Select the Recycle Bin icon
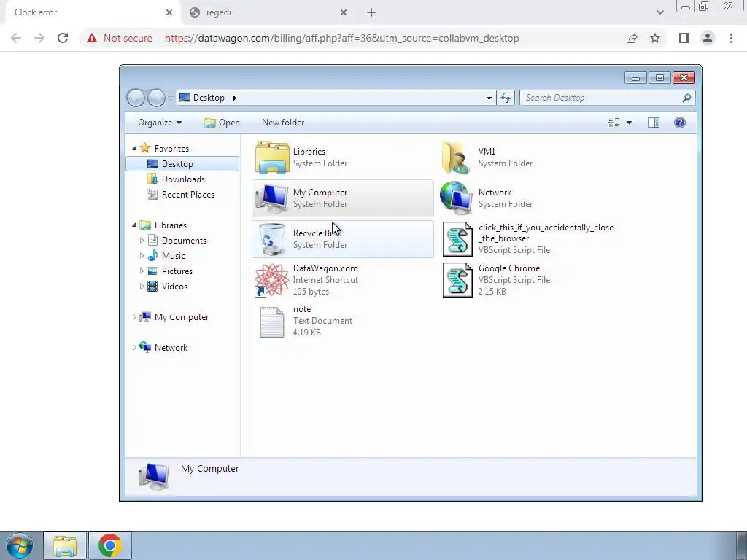This screenshot has height=560, width=747. click(x=271, y=239)
